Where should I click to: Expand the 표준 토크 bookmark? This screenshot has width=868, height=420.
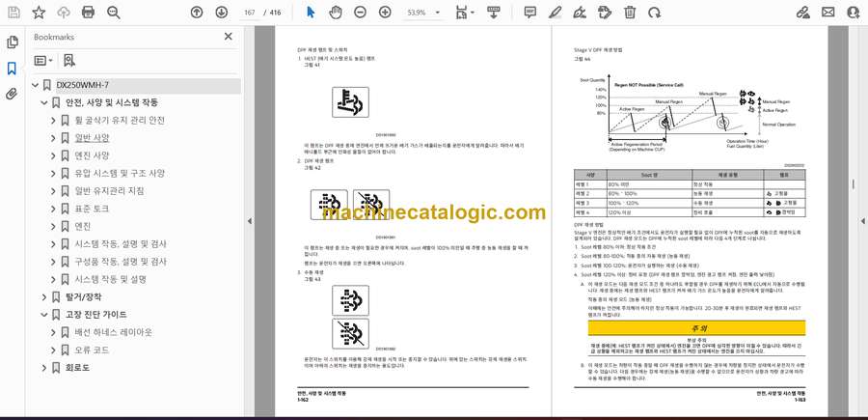coord(53,209)
